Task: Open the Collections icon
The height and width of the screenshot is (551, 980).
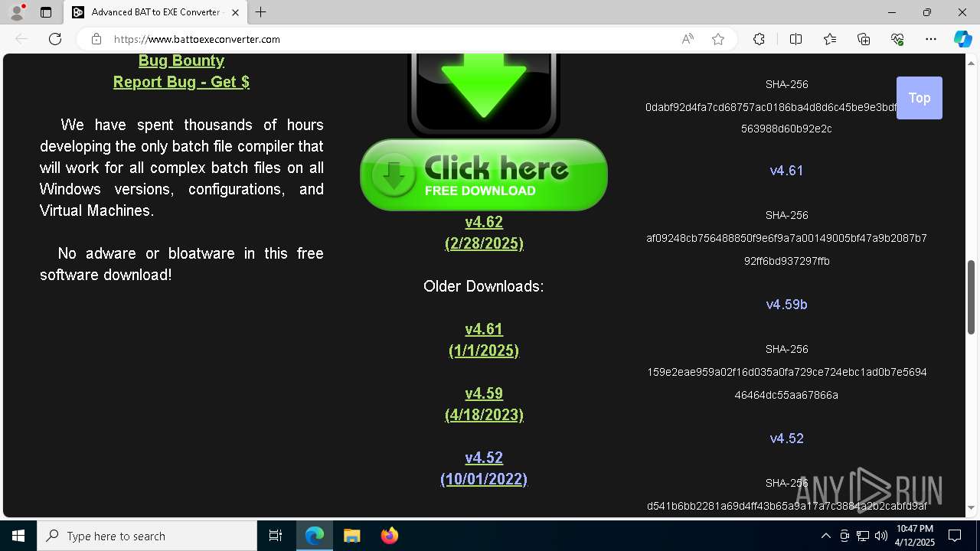Action: (864, 39)
